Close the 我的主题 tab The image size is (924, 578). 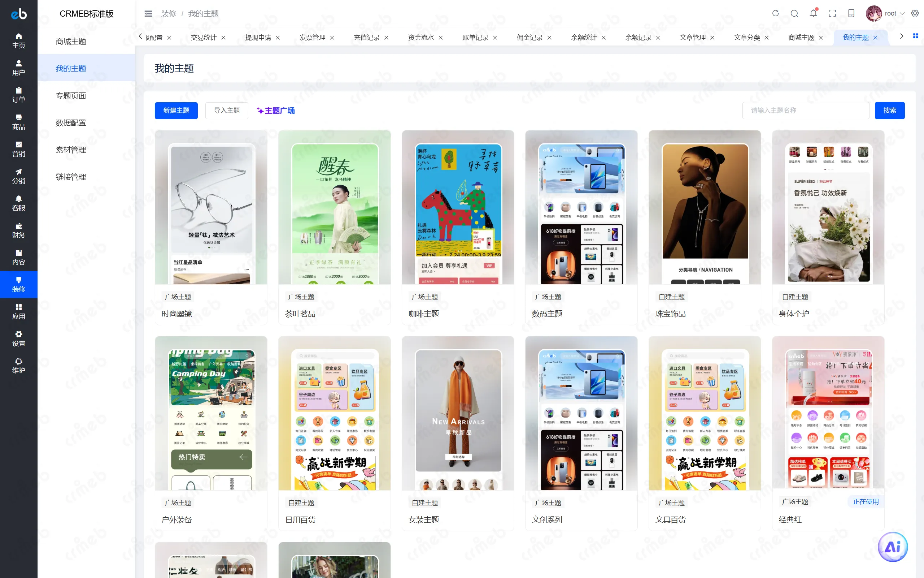pos(876,38)
